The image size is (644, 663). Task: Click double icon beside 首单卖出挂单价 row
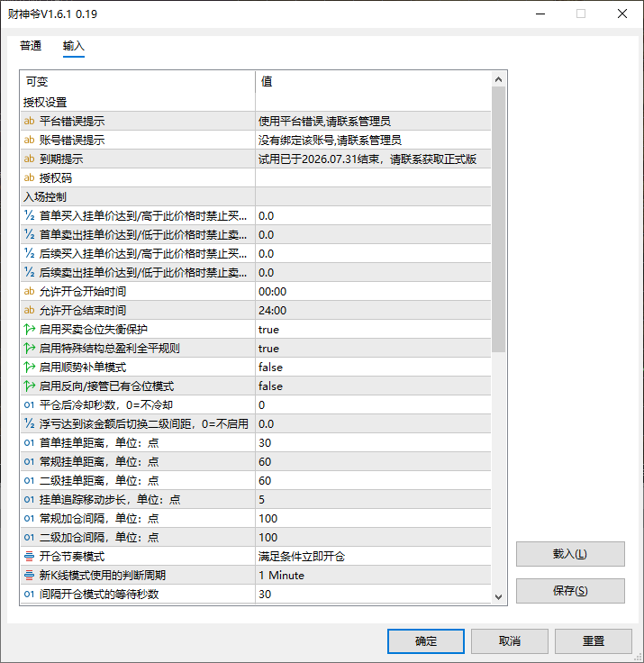29,235
